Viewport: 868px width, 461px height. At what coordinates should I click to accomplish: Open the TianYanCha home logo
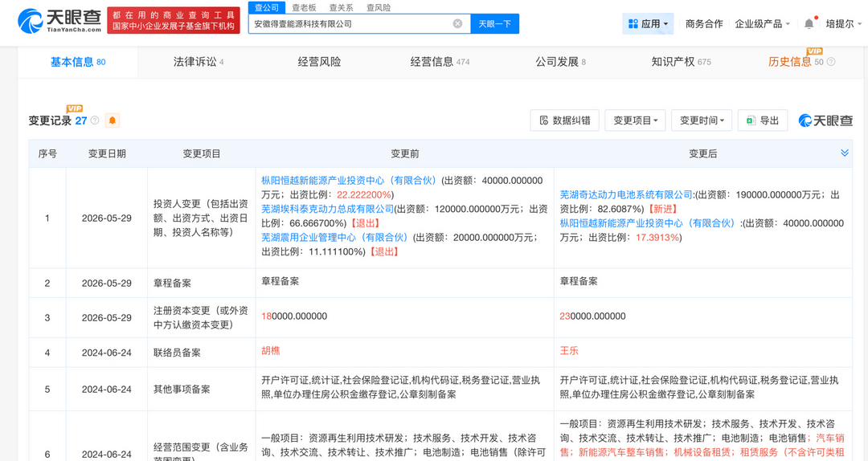pos(59,21)
